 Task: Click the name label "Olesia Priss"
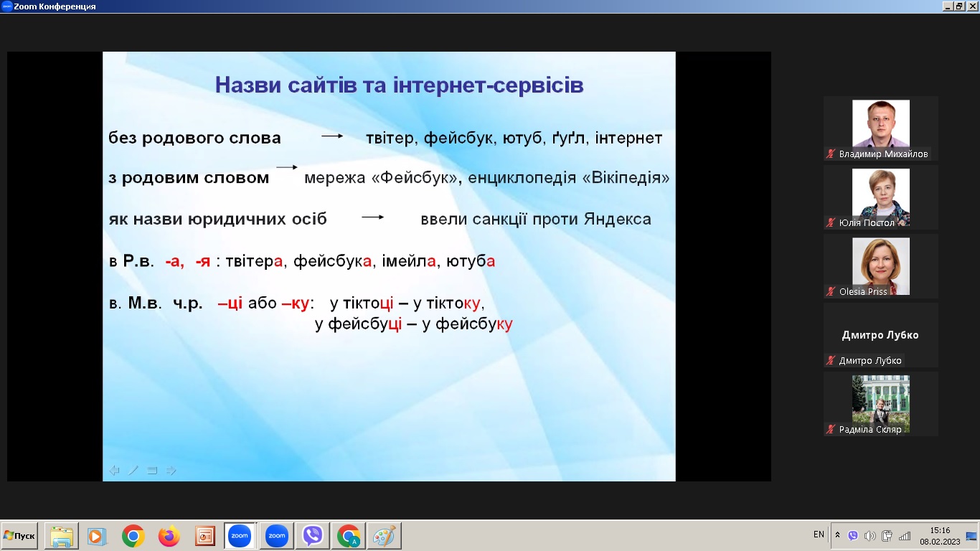863,291
